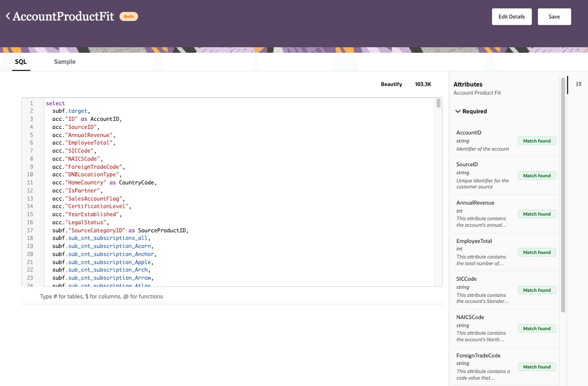The height and width of the screenshot is (386, 588).
Task: Click Match found badge for NAICSCode
Action: [x=537, y=328]
